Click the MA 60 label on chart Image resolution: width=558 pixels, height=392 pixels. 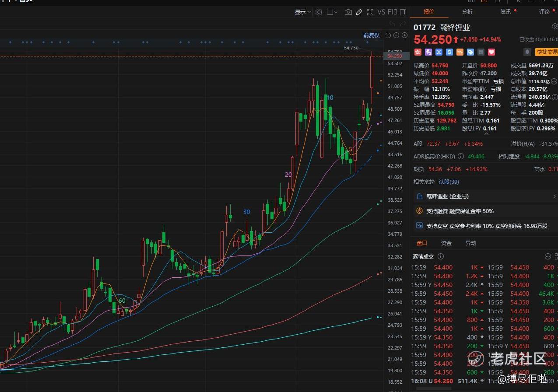[122, 301]
